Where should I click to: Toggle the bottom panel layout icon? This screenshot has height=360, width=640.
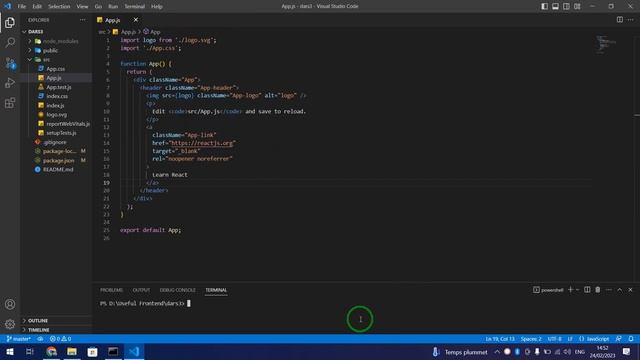coord(556,6)
